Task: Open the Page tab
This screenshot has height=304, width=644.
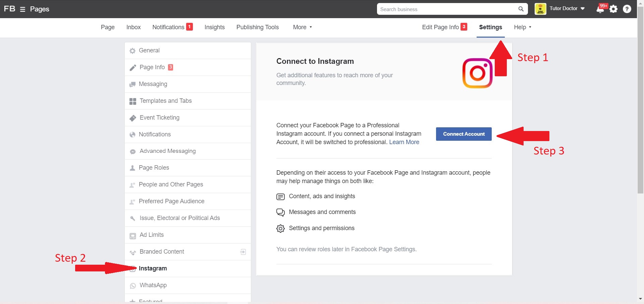Action: [108, 27]
